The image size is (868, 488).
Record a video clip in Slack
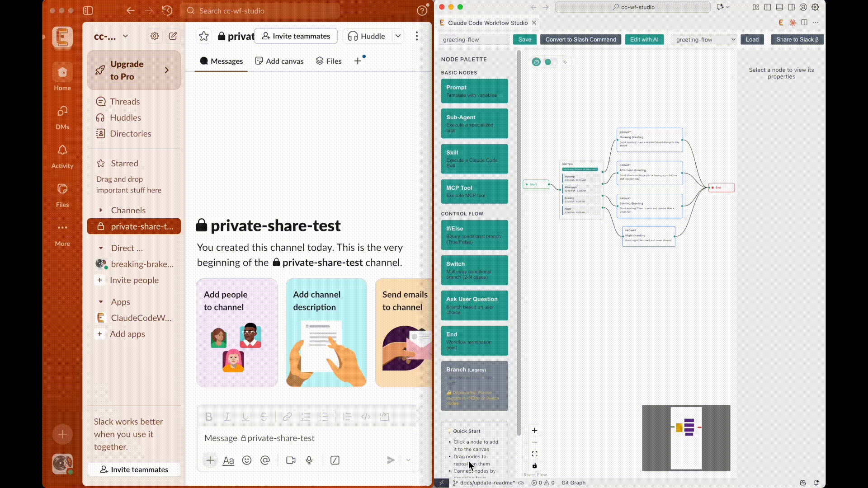(x=291, y=460)
